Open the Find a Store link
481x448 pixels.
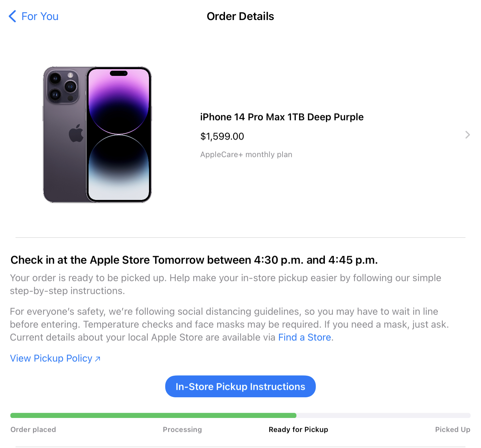[305, 337]
